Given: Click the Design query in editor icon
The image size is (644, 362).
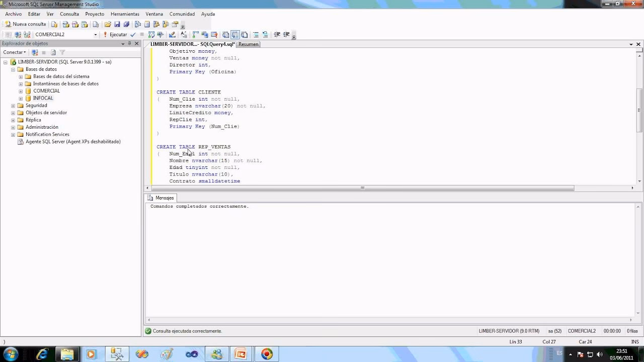Looking at the screenshot, I should click(172, 35).
